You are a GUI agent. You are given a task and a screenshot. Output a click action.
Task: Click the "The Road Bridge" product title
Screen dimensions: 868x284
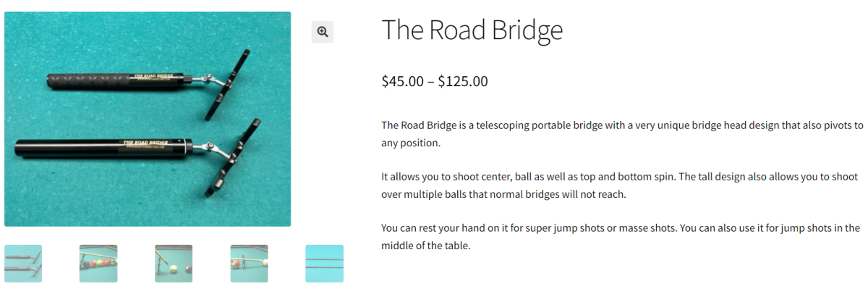[472, 30]
